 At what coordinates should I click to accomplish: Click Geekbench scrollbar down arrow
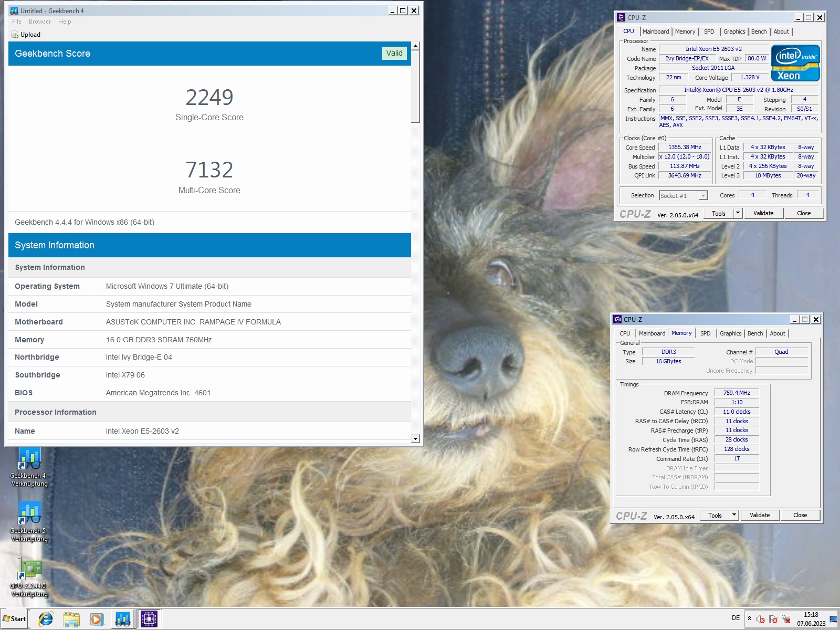[x=415, y=438]
